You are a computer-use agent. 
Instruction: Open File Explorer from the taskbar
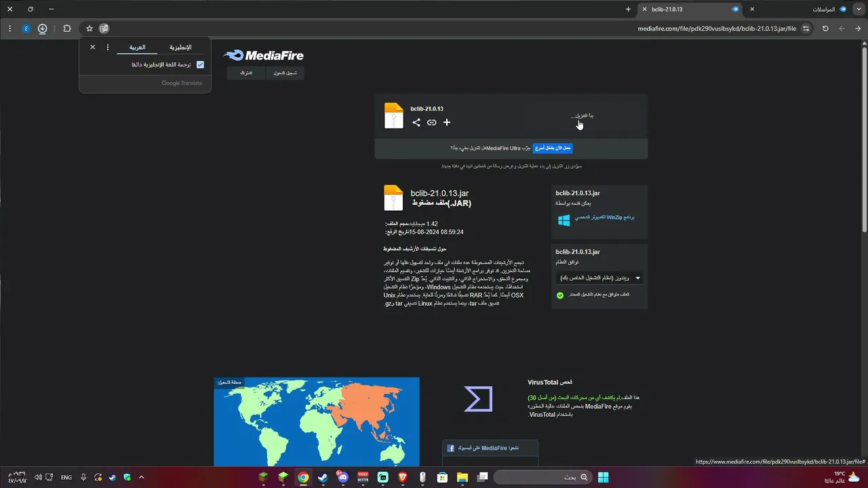pos(462,478)
